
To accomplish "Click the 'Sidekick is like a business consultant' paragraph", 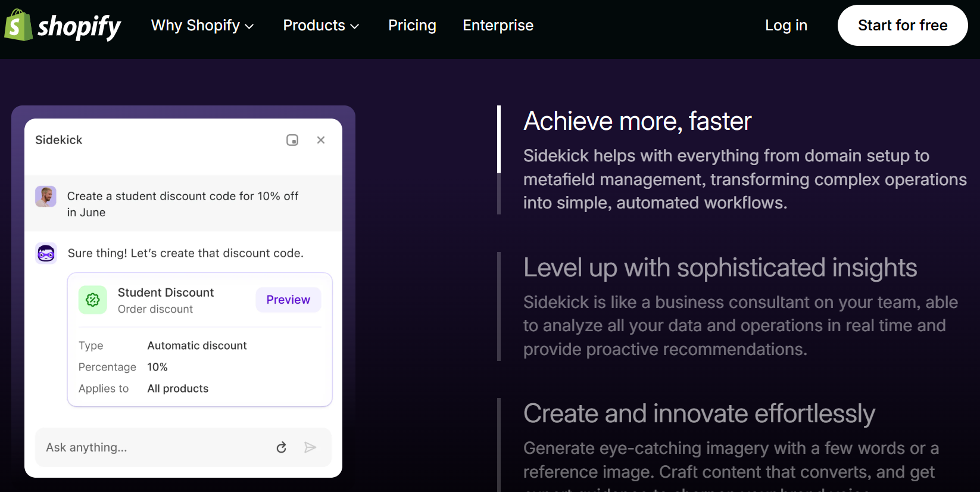I will coord(741,326).
